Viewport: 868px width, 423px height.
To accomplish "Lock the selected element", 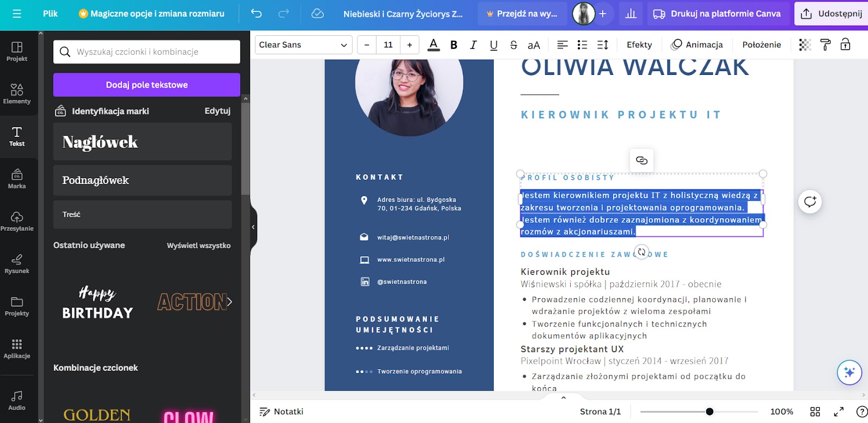I will (845, 45).
